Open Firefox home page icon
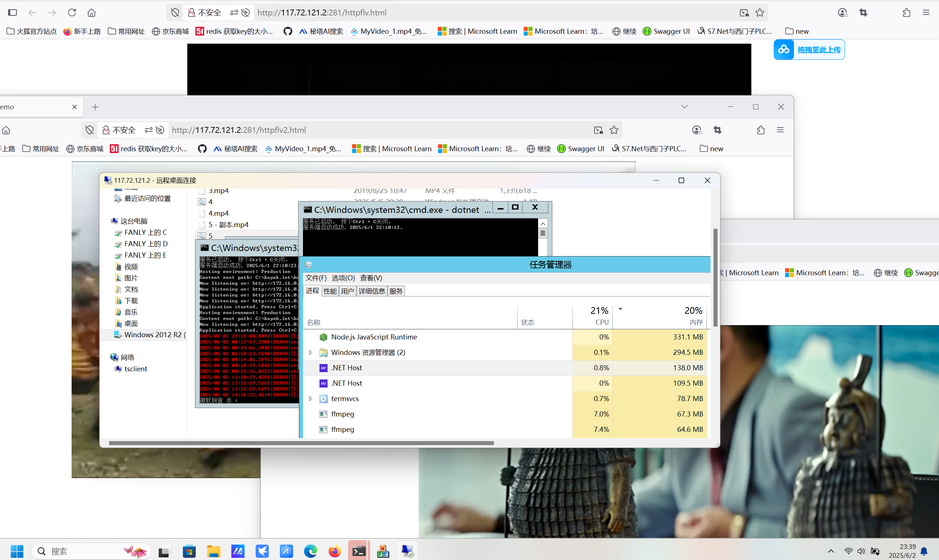 91,13
